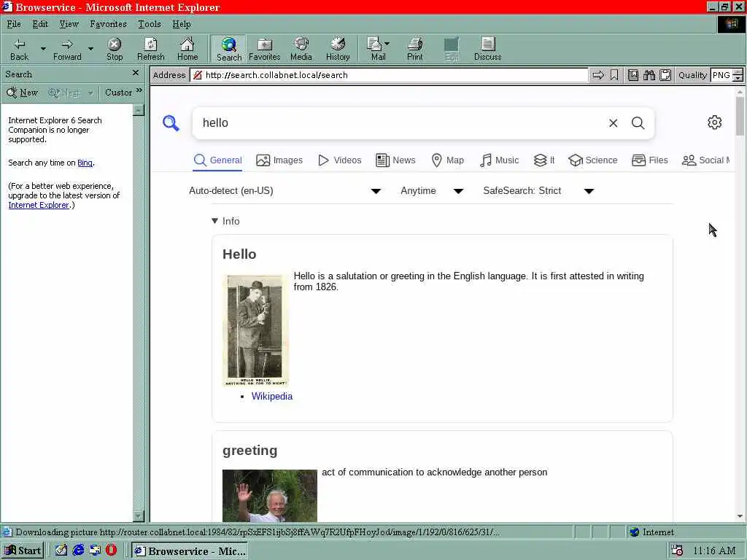Screen dimensions: 747x560
Task: Open the File menu
Action: (x=14, y=24)
